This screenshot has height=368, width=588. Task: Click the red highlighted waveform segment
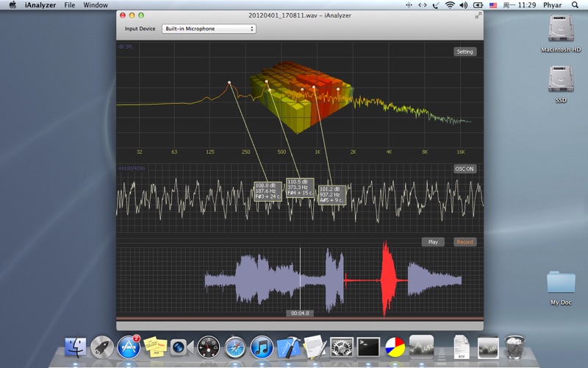387,280
